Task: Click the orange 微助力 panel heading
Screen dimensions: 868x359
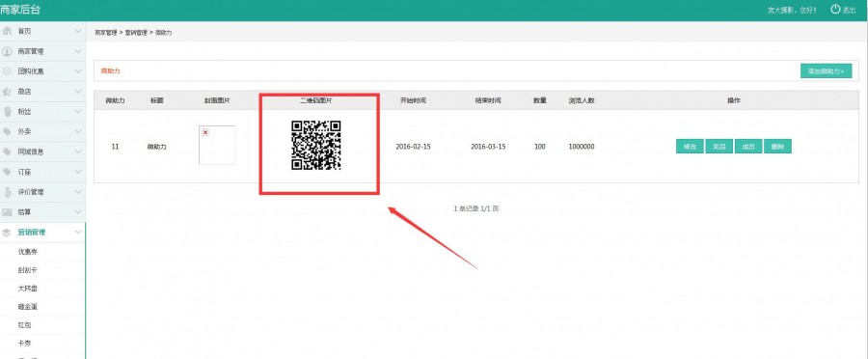Action: pyautogui.click(x=110, y=70)
